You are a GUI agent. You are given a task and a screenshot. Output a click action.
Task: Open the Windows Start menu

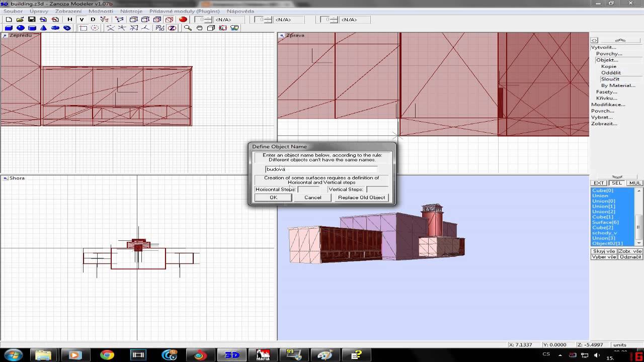(13, 355)
